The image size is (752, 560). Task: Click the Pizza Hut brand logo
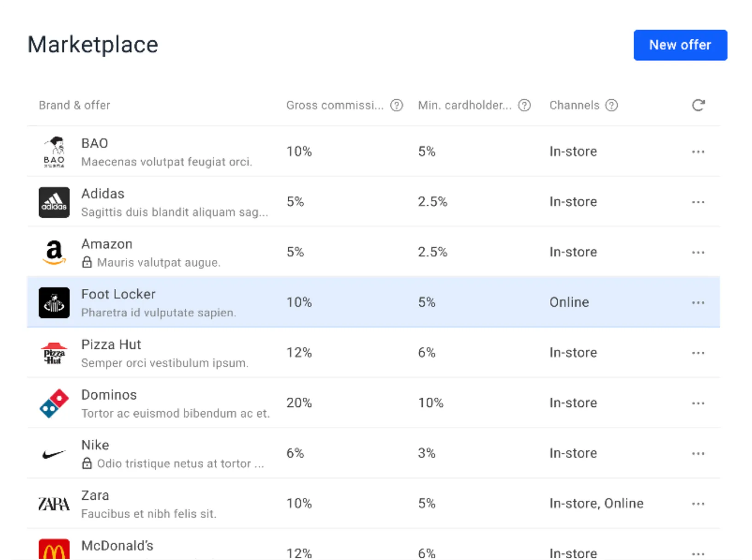click(x=54, y=353)
